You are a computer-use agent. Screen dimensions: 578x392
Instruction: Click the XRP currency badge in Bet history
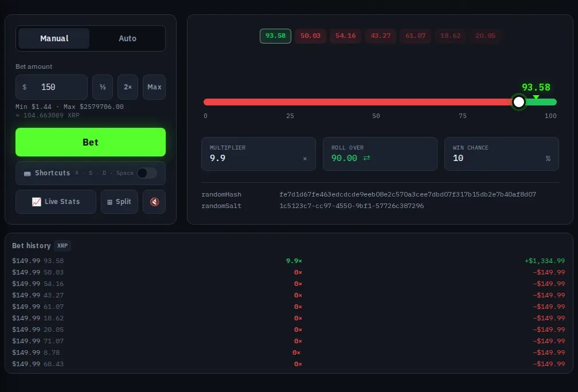click(x=63, y=246)
